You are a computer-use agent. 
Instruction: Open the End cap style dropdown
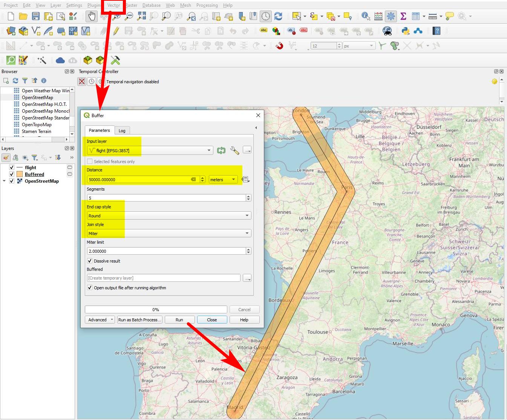169,216
